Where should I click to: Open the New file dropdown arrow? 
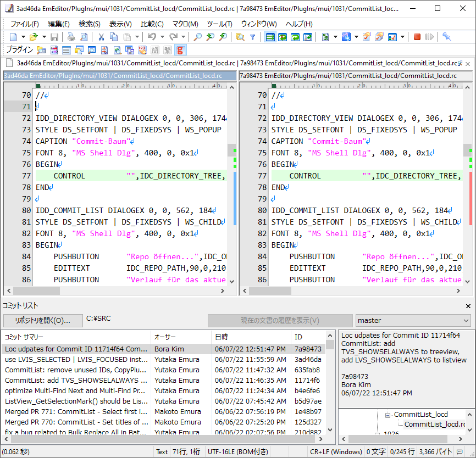click(23, 37)
